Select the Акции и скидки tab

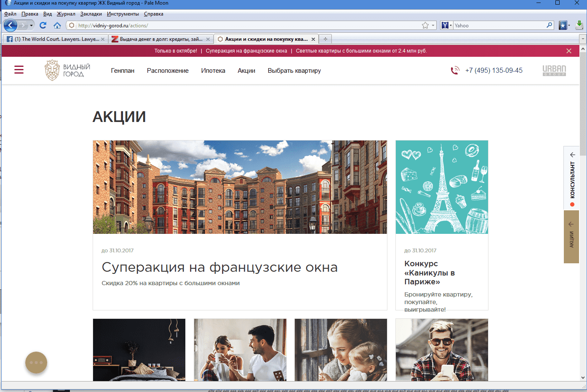tap(266, 39)
